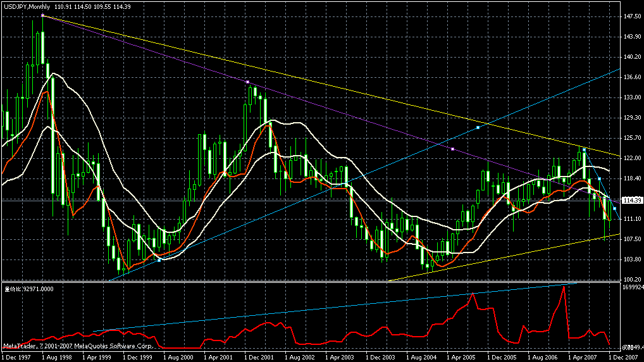644x362 pixels.
Task: Click the 1 Dec 2003 date label
Action: tap(381, 358)
